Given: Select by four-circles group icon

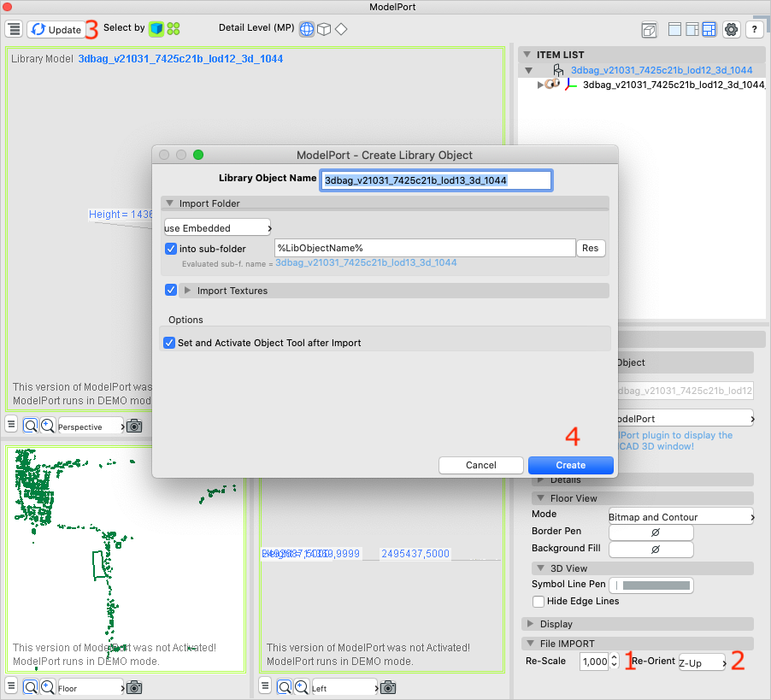Looking at the screenshot, I should tap(174, 28).
